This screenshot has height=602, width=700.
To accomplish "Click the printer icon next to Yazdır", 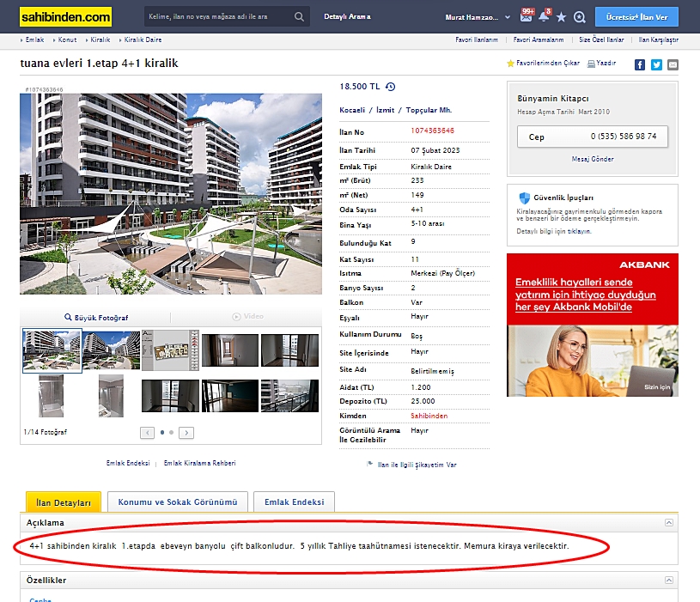I will pyautogui.click(x=591, y=64).
